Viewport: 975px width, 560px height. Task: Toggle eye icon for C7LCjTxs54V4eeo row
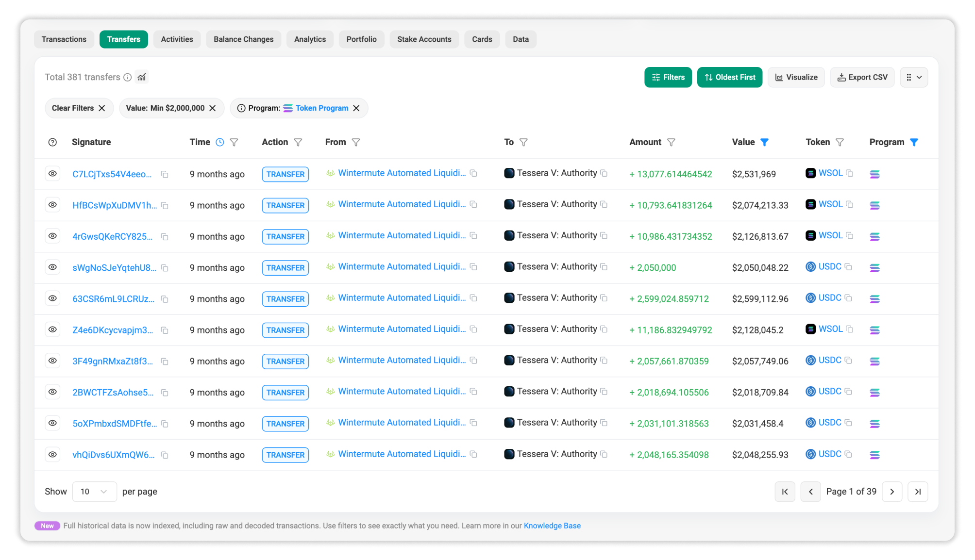[52, 174]
